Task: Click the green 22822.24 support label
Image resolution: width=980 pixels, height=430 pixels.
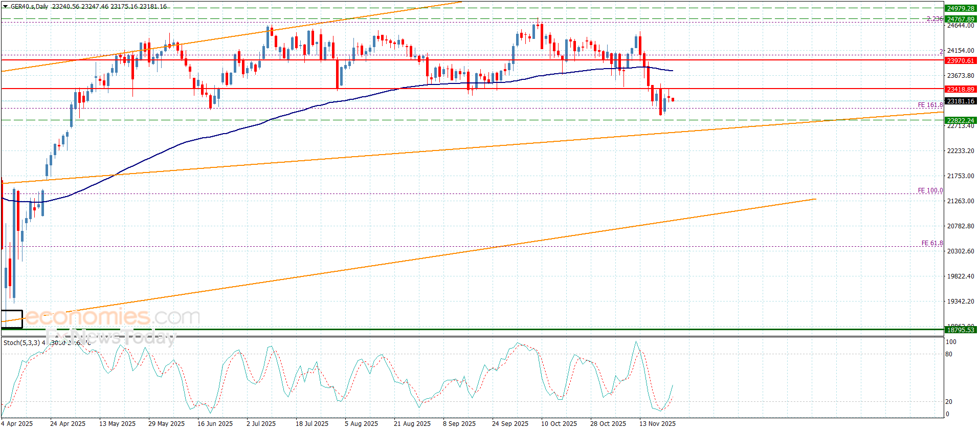Action: [960, 120]
